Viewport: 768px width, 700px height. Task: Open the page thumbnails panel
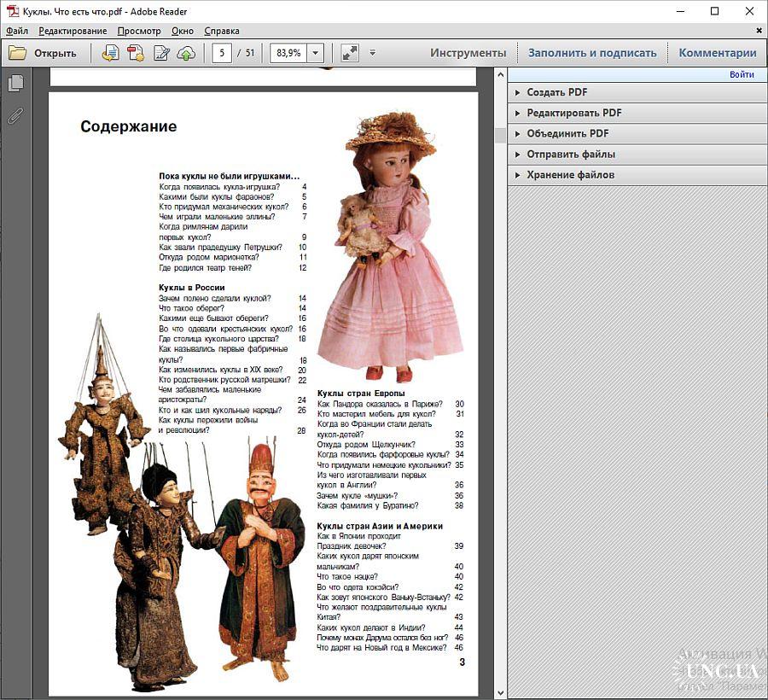tap(15, 84)
